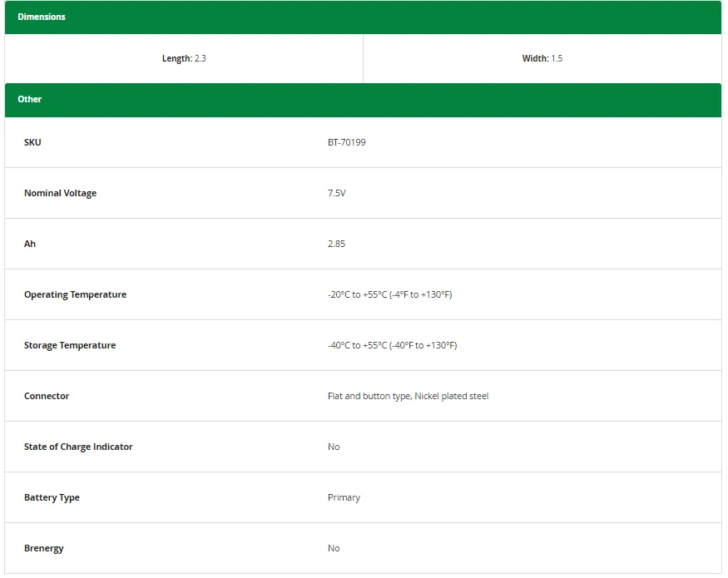The height and width of the screenshot is (578, 728).
Task: Click the -20°C to +55°C operating range
Action: (389, 294)
